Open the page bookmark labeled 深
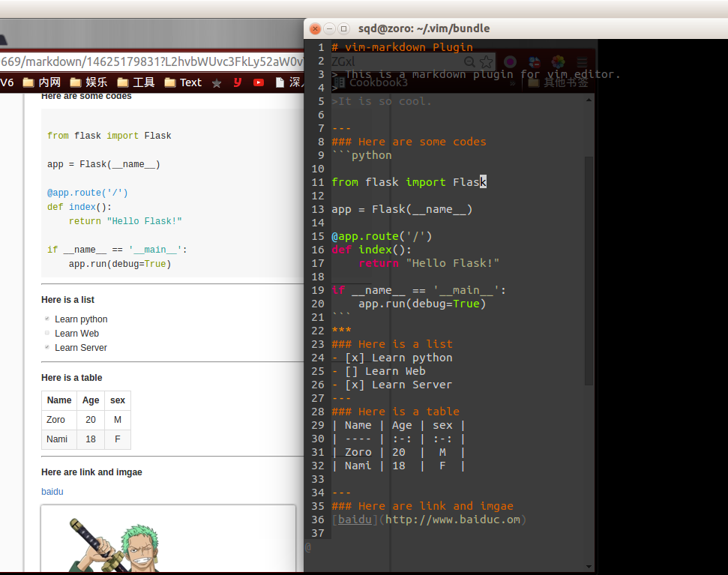The image size is (728, 575). 289,82
